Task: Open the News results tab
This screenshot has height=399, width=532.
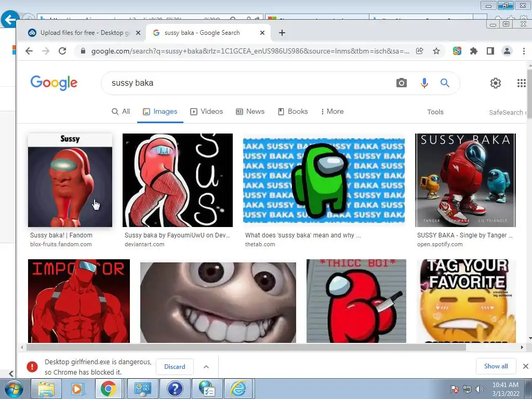Action: pos(250,112)
